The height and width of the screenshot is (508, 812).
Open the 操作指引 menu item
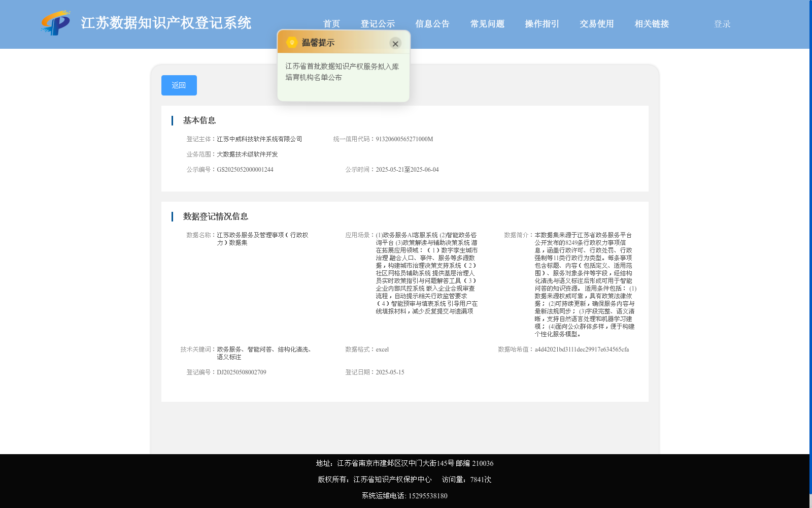[x=542, y=24]
